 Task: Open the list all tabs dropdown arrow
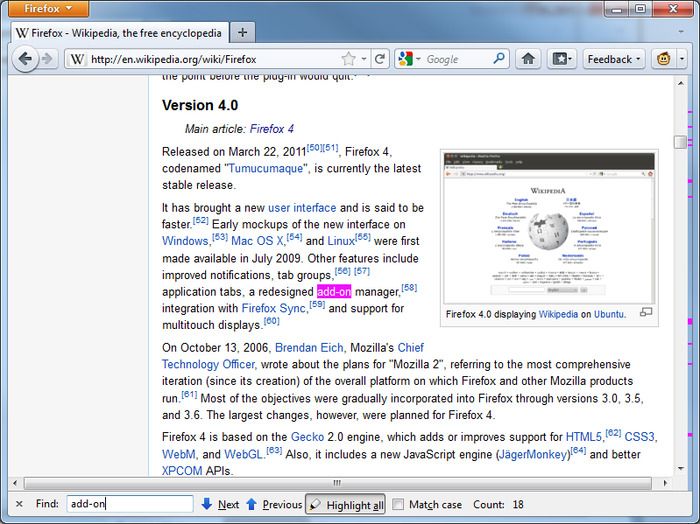[x=681, y=32]
